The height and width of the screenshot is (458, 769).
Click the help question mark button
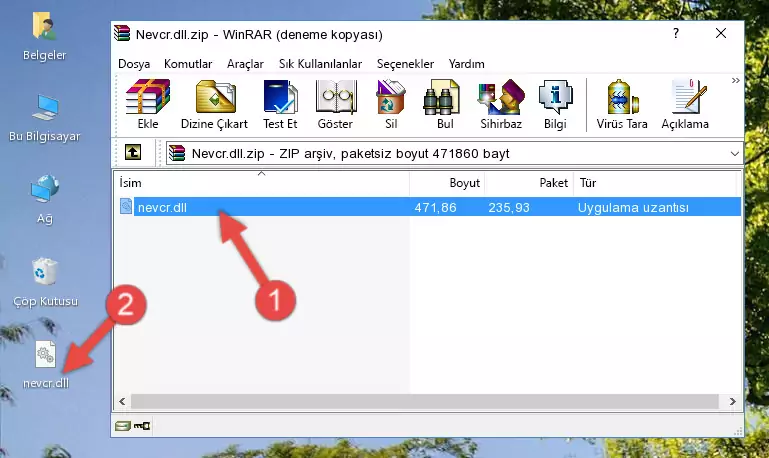[x=676, y=33]
